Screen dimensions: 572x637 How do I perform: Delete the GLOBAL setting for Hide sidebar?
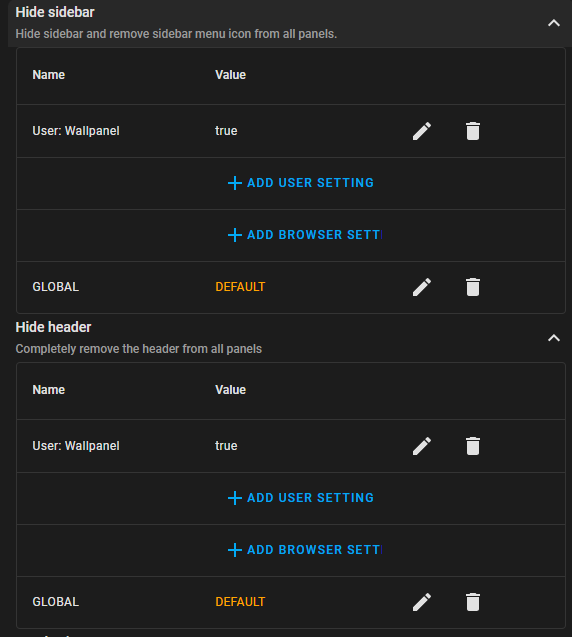click(x=473, y=287)
